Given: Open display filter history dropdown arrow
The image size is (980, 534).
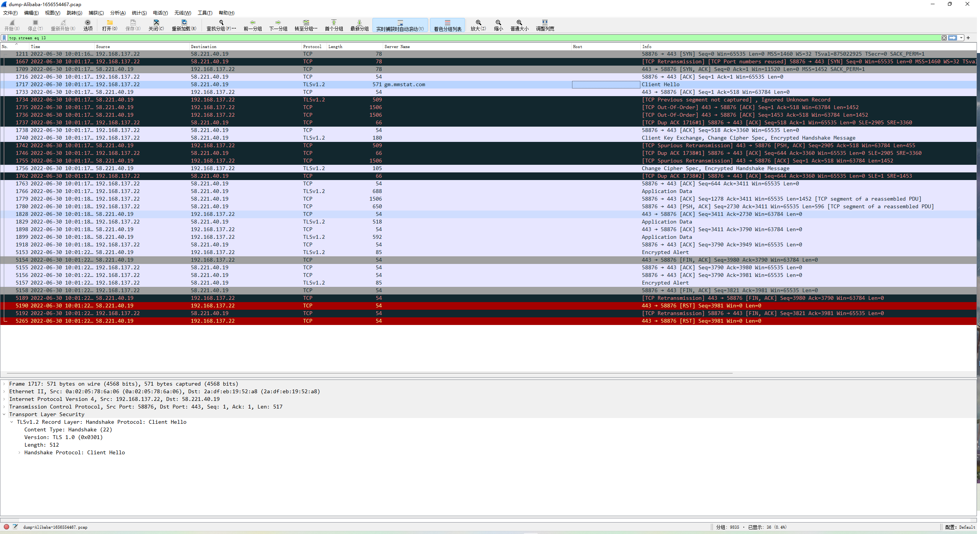Looking at the screenshot, I should [x=961, y=38].
